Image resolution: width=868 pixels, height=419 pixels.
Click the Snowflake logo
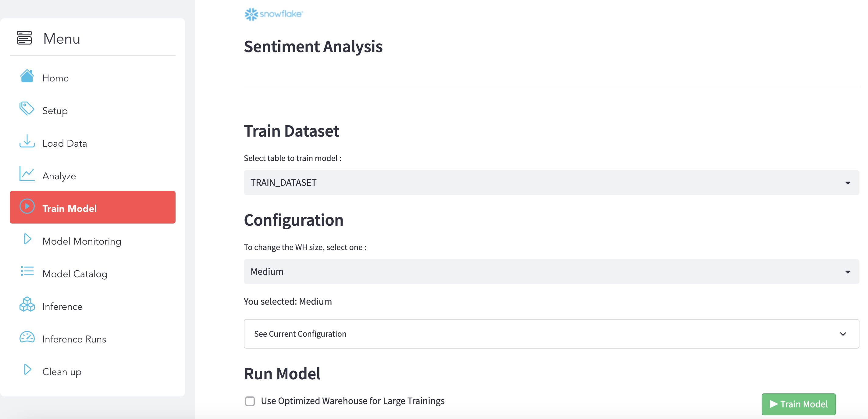pyautogui.click(x=274, y=13)
